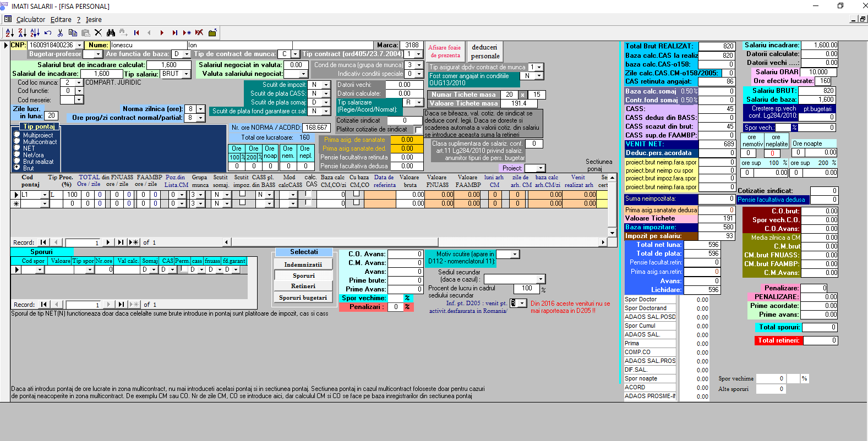Select the Multicontract pontaj type

17,141
